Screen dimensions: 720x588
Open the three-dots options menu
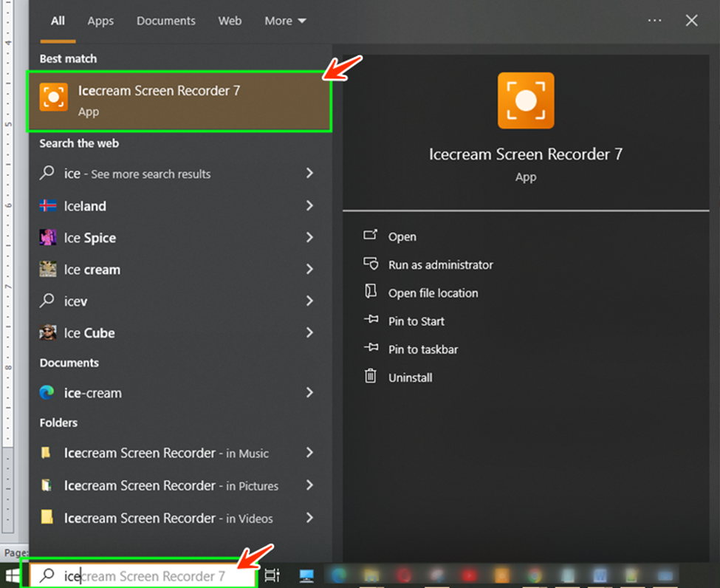654,21
